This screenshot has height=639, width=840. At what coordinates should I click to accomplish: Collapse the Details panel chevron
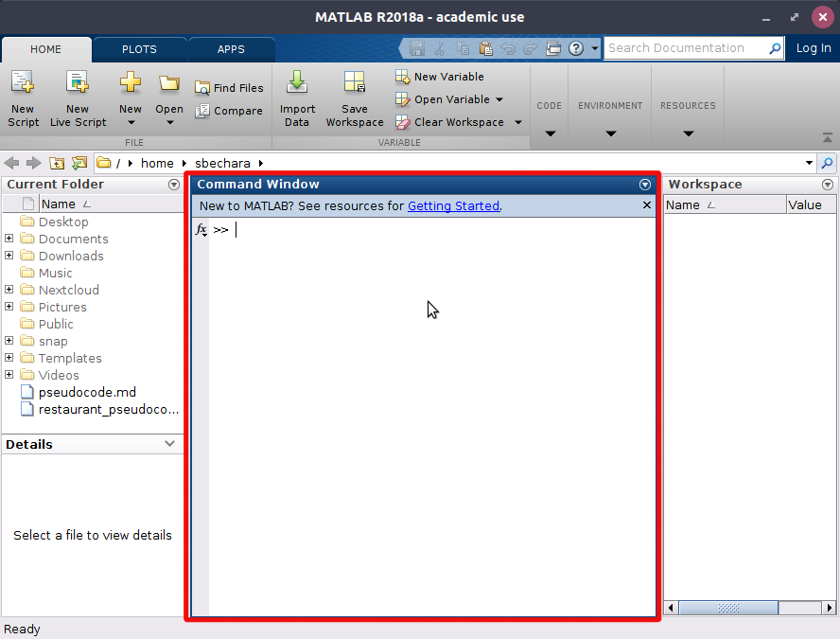[x=170, y=444]
